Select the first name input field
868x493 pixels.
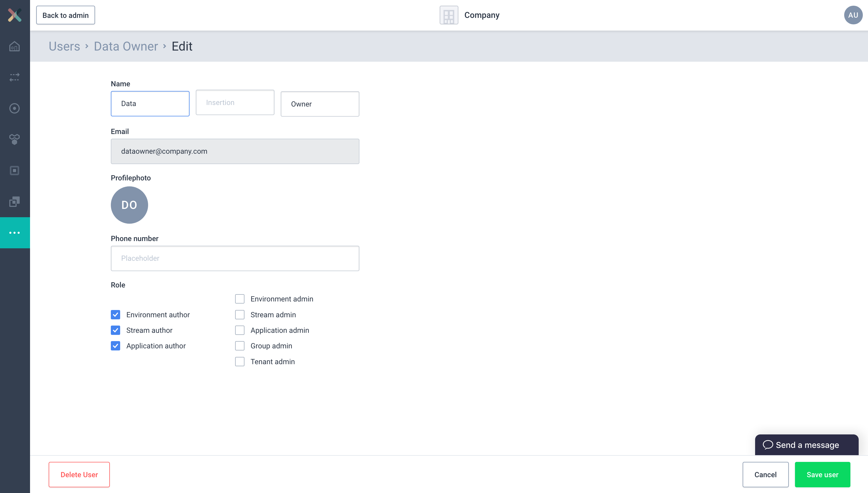(x=150, y=103)
